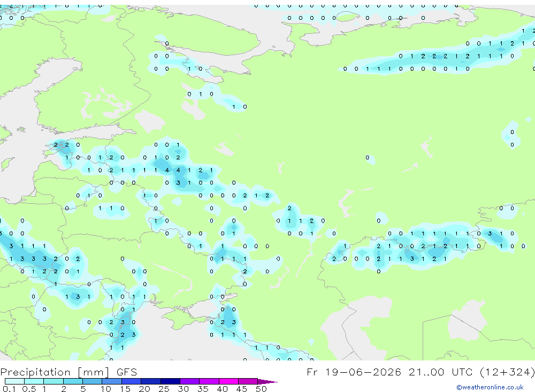This screenshot has height=392, width=535.
Task: Click the 40 legend scale label
Action: [222, 389]
